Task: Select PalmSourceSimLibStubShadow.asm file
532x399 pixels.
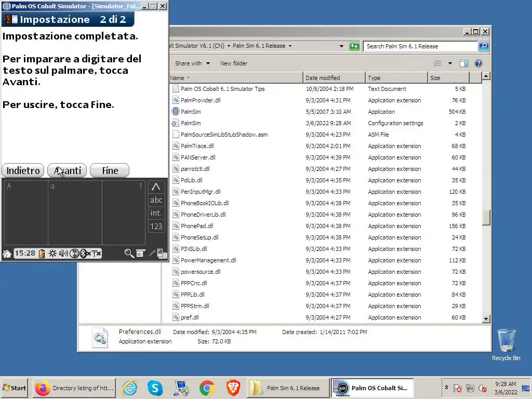Action: pyautogui.click(x=224, y=135)
